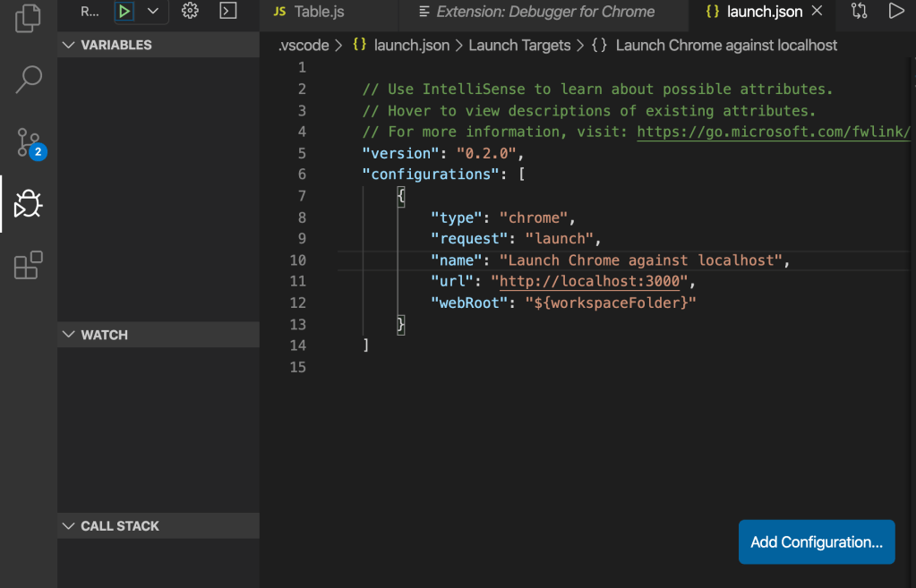Open the Debug Console terminal icon
Screen dimensions: 916x588
pos(228,12)
